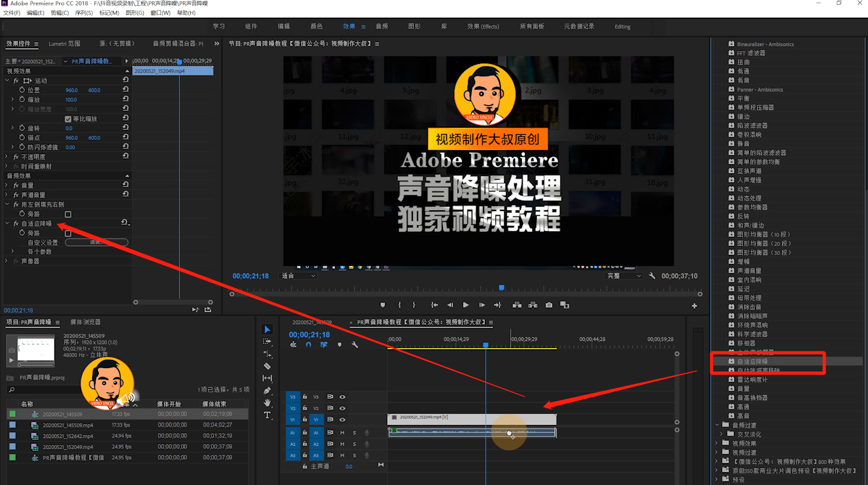
Task: Open timeline display settings wrench
Action: (x=355, y=345)
